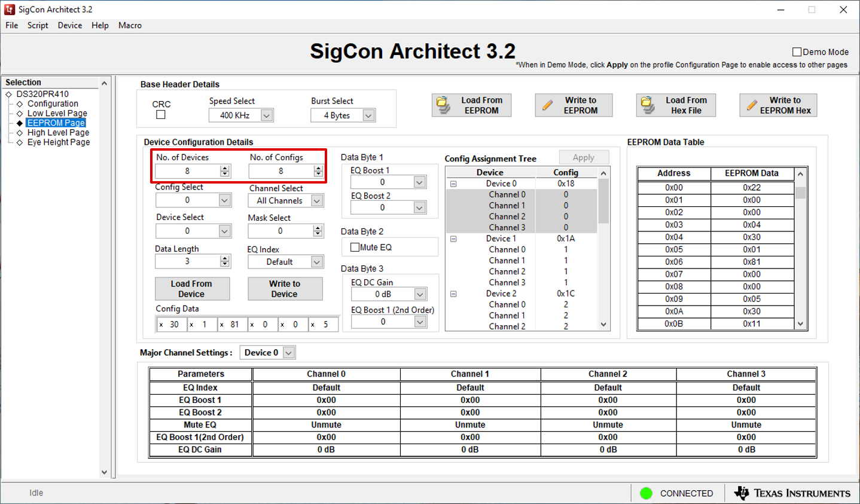Open the EQ DC Gain dropdown

pyautogui.click(x=420, y=294)
